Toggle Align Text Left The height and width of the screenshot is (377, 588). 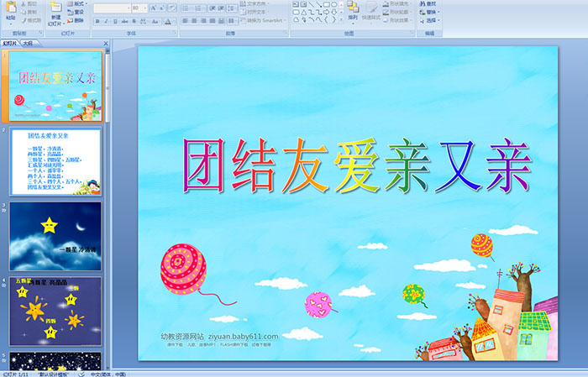(186, 21)
